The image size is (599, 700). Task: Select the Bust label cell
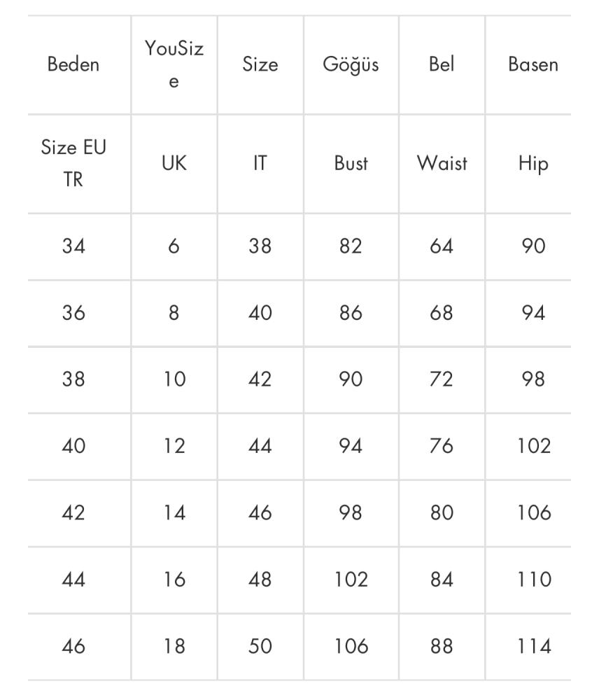(x=351, y=163)
